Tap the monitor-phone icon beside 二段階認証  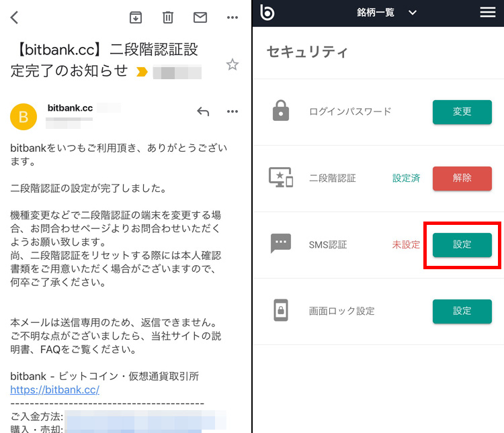click(281, 177)
